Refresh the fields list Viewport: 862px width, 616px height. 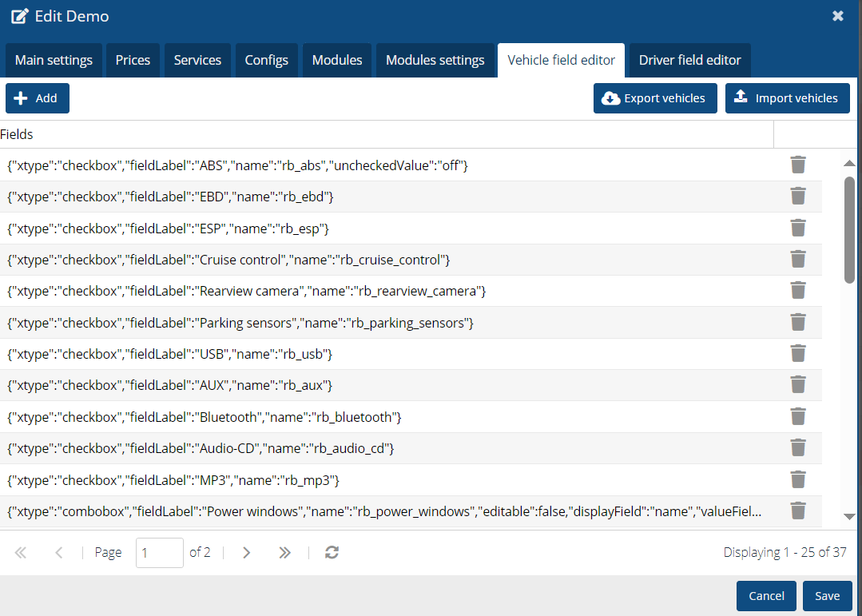(332, 553)
